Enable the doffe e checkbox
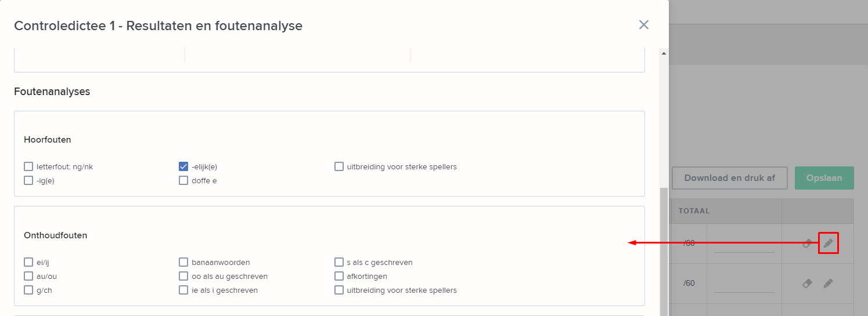The image size is (868, 316). [183, 180]
